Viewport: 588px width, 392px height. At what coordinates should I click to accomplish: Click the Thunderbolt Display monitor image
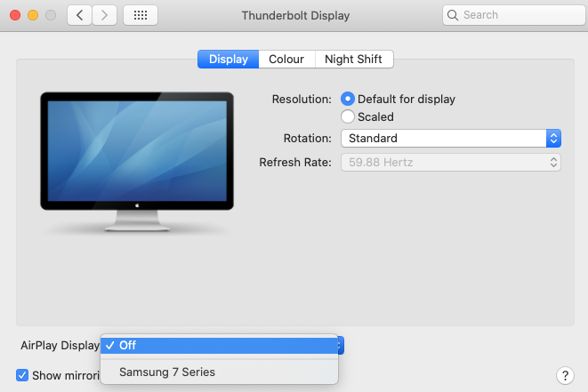[x=137, y=162]
